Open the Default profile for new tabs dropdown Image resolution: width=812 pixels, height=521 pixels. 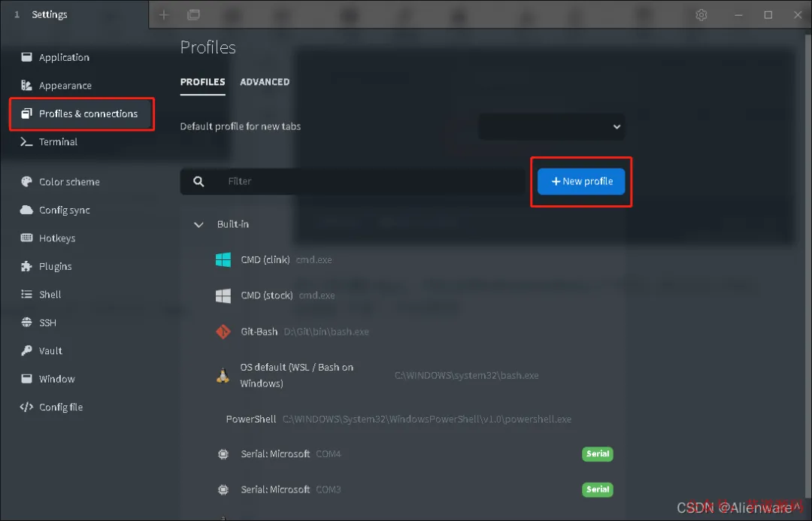coord(551,126)
